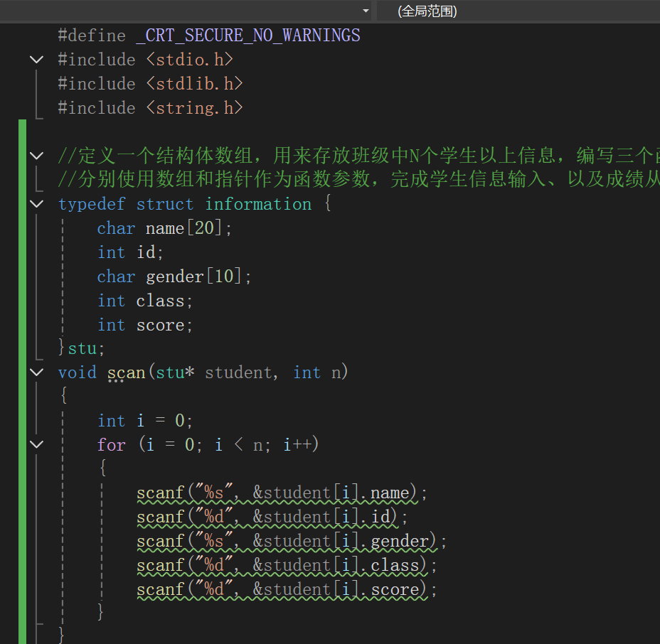Click the 'student' parameter in scan signature
Screen dimensions: 660x644
(238, 372)
